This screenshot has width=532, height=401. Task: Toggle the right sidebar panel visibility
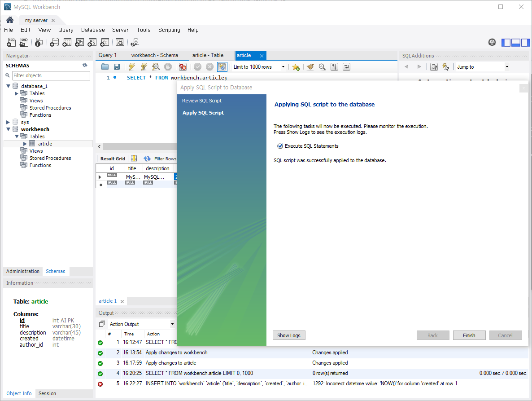[526, 43]
